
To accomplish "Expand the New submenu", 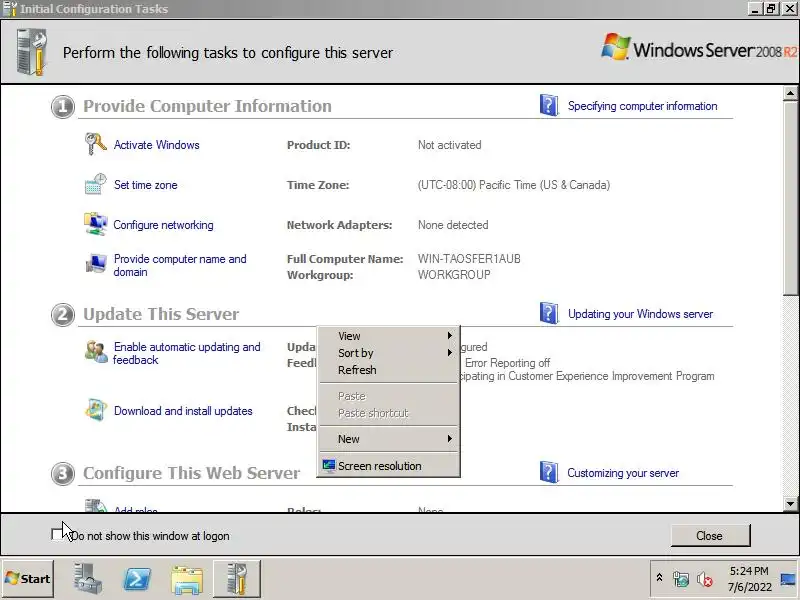I will click(x=389, y=439).
